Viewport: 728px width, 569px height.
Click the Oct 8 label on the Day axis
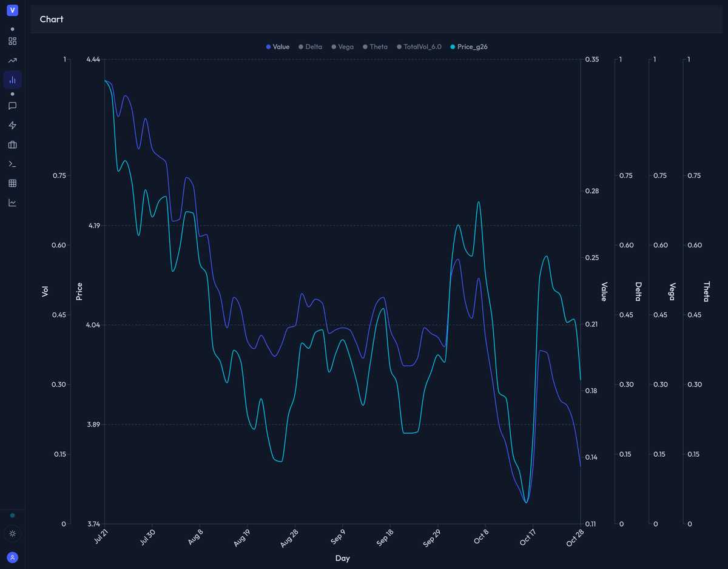[481, 536]
